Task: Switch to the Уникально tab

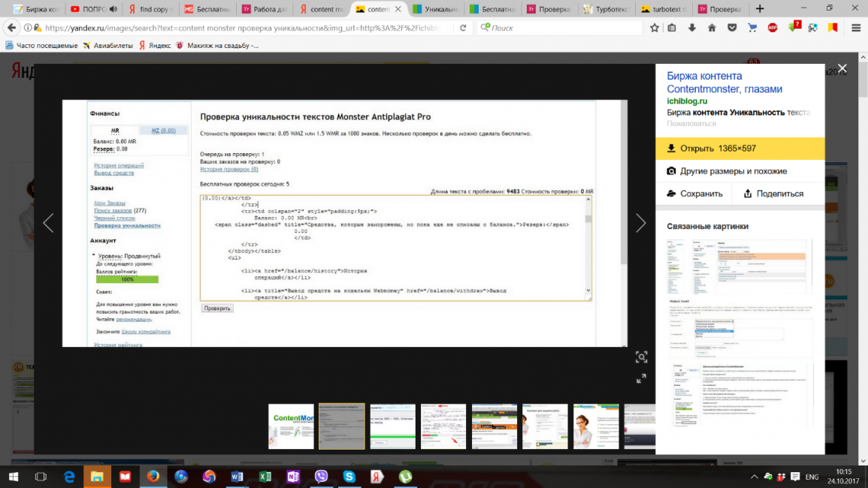Action: [436, 9]
